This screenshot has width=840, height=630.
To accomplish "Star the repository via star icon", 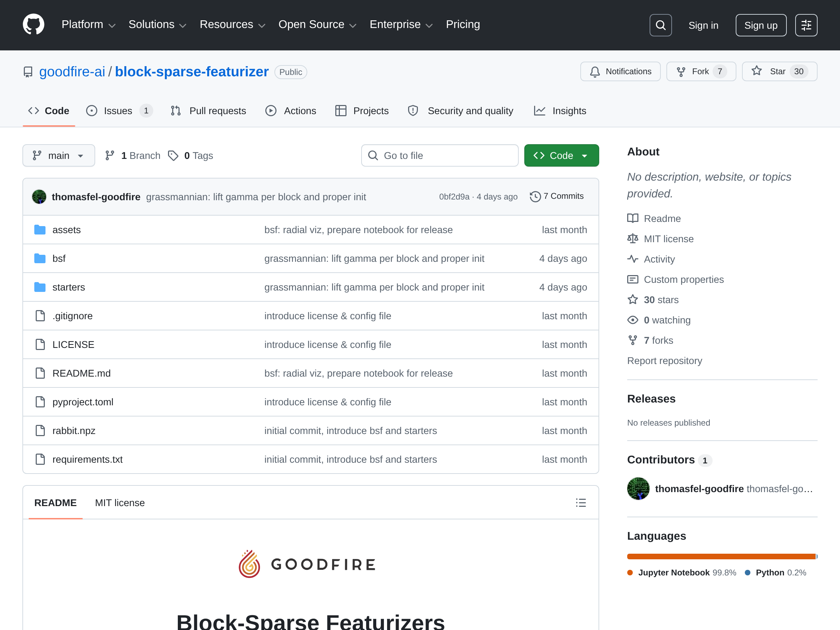I will coord(756,71).
